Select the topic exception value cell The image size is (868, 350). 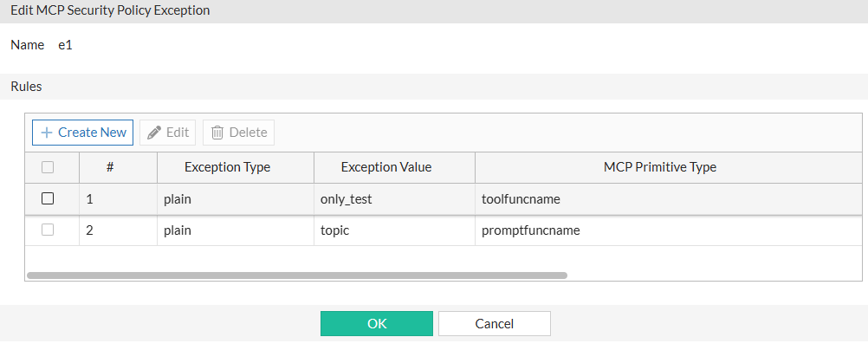(337, 230)
